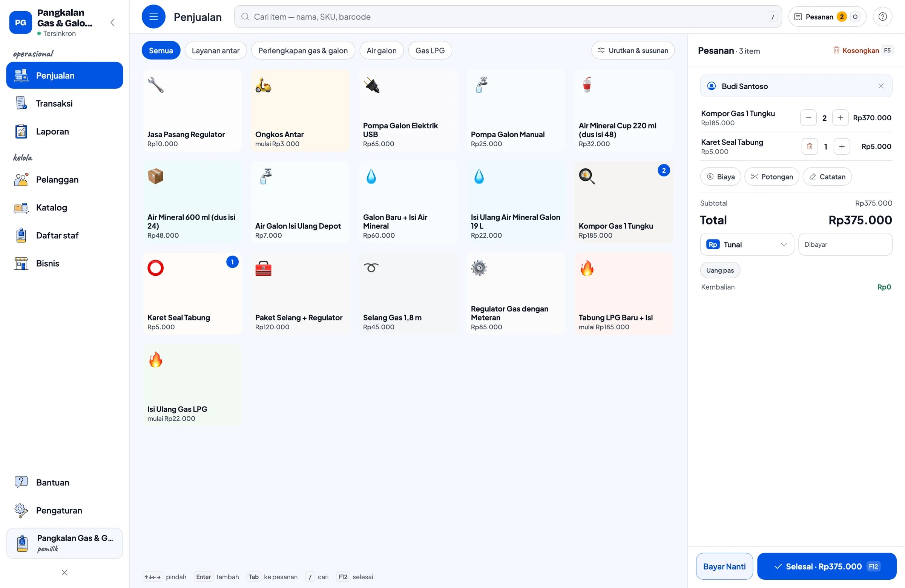Click the Uang pas chip
The image size is (905, 588).
click(720, 270)
